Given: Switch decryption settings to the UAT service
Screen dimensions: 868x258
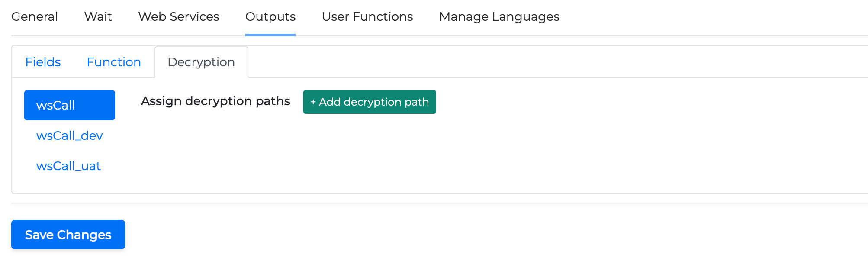Looking at the screenshot, I should 68,166.
